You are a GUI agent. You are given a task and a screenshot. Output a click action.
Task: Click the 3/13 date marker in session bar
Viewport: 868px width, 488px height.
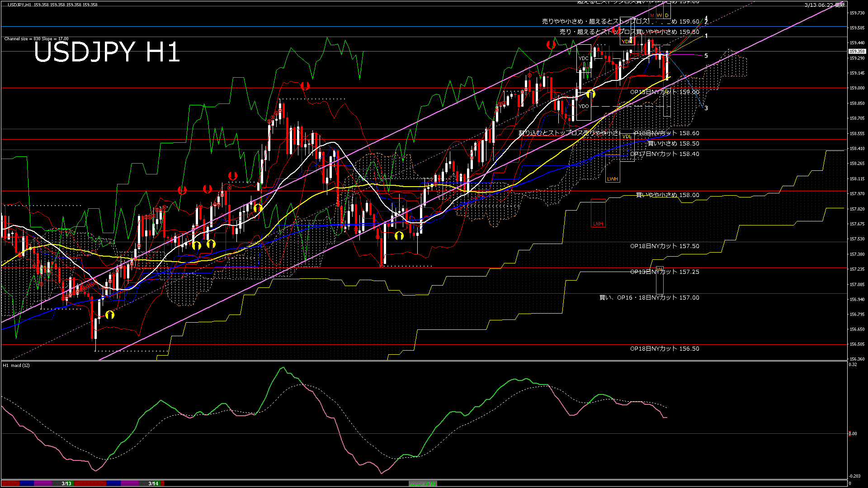click(66, 483)
